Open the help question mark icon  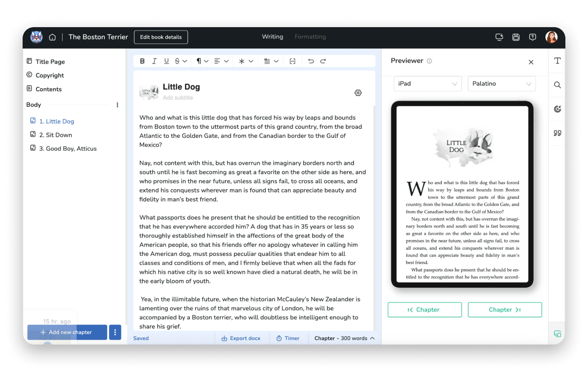click(x=533, y=37)
